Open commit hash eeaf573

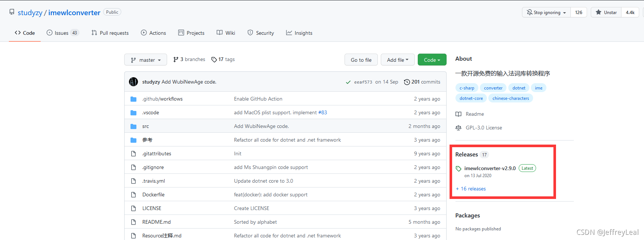363,82
